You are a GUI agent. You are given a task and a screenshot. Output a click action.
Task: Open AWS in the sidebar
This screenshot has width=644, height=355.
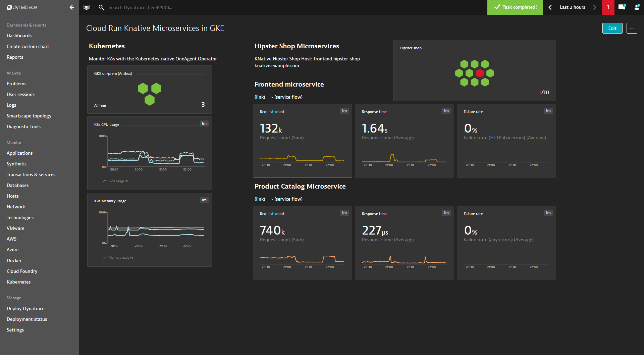[x=11, y=239]
